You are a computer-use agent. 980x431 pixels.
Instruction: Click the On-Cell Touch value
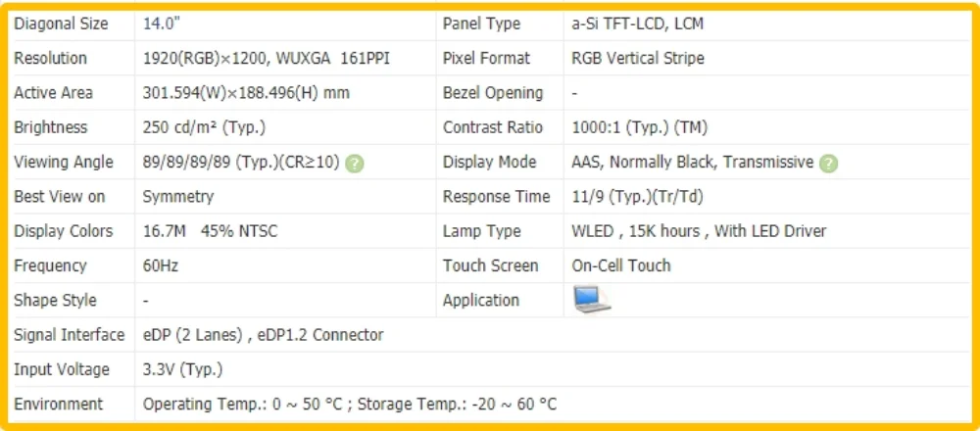point(621,265)
